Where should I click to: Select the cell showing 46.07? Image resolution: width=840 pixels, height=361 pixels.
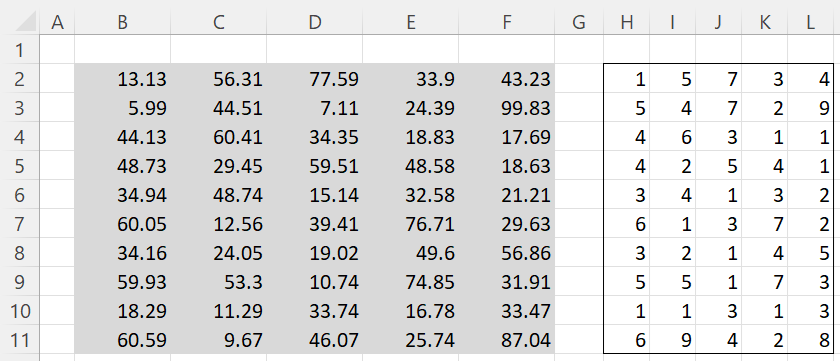(314, 339)
